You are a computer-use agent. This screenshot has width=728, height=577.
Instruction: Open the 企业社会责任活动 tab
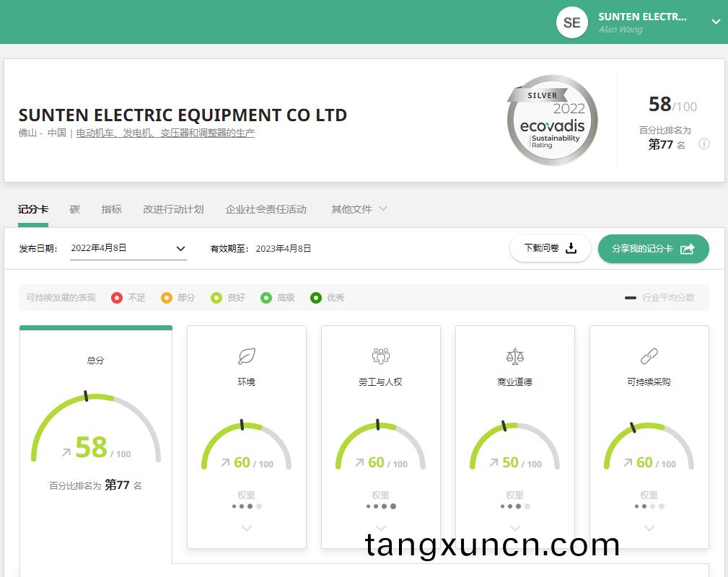[x=266, y=209]
